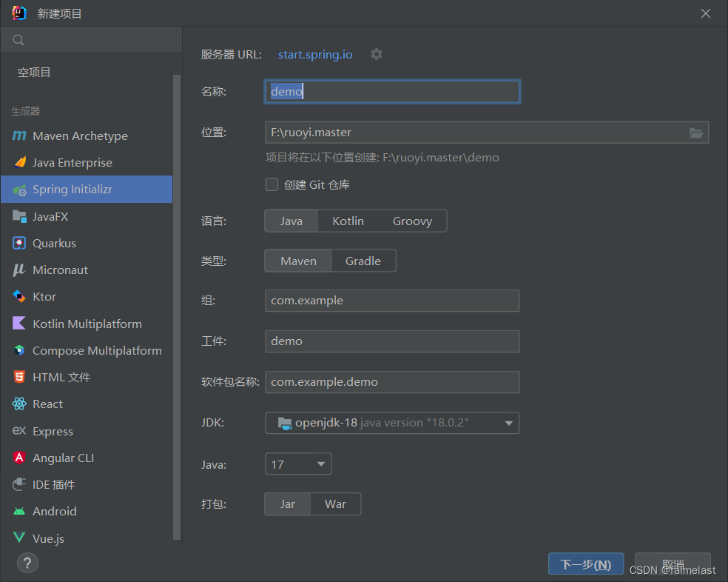Click the Compose Multiplatform icon

click(x=19, y=350)
